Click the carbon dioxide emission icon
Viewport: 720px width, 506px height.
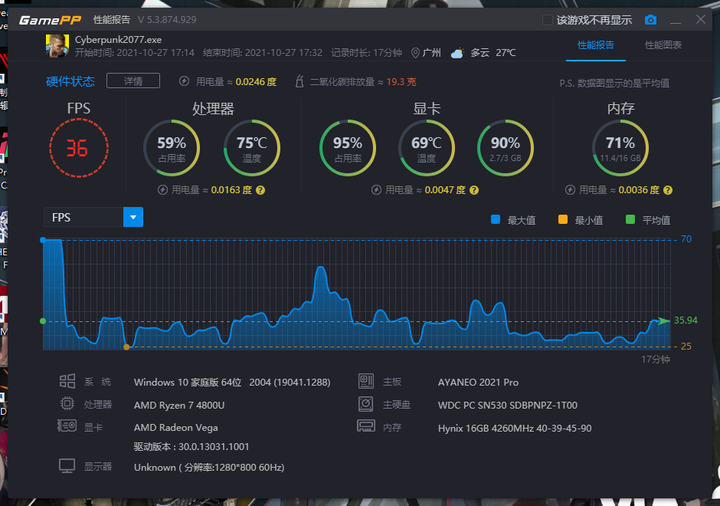pyautogui.click(x=299, y=81)
